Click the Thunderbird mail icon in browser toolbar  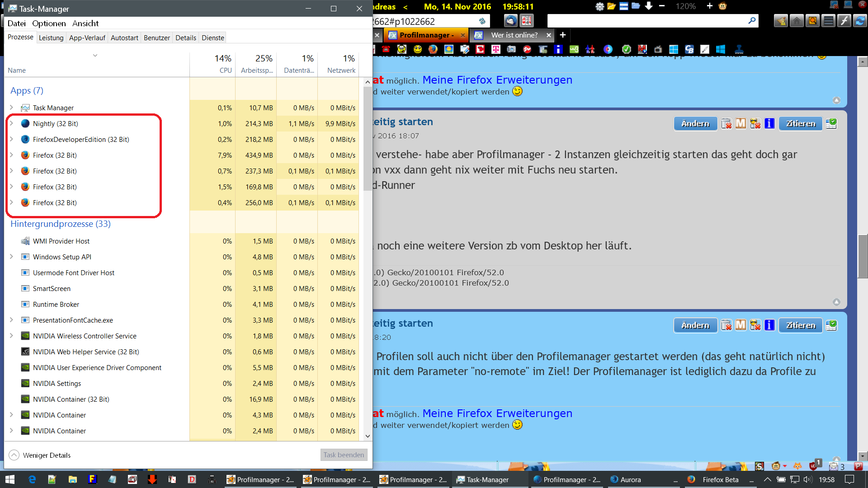point(511,21)
